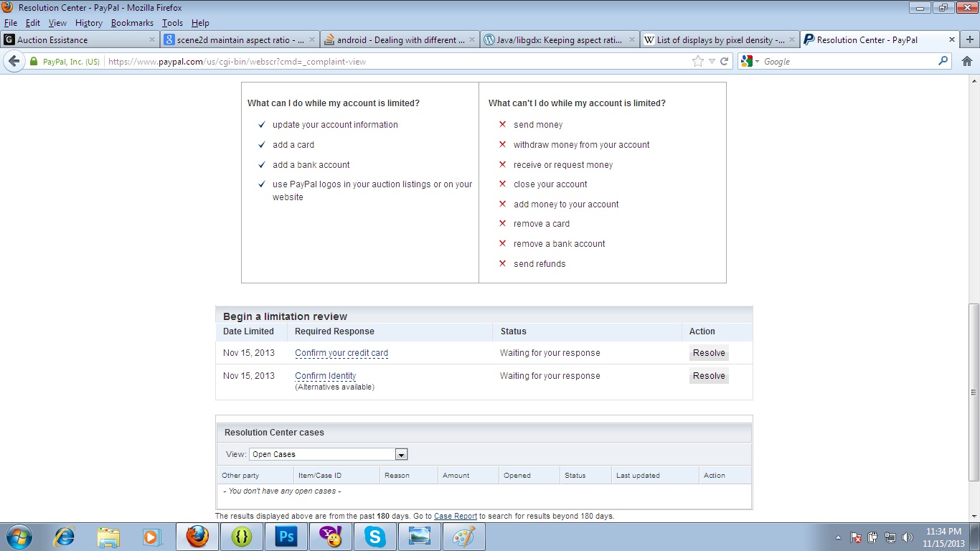
Task: Close the android - Dealing with different tab
Action: point(472,40)
